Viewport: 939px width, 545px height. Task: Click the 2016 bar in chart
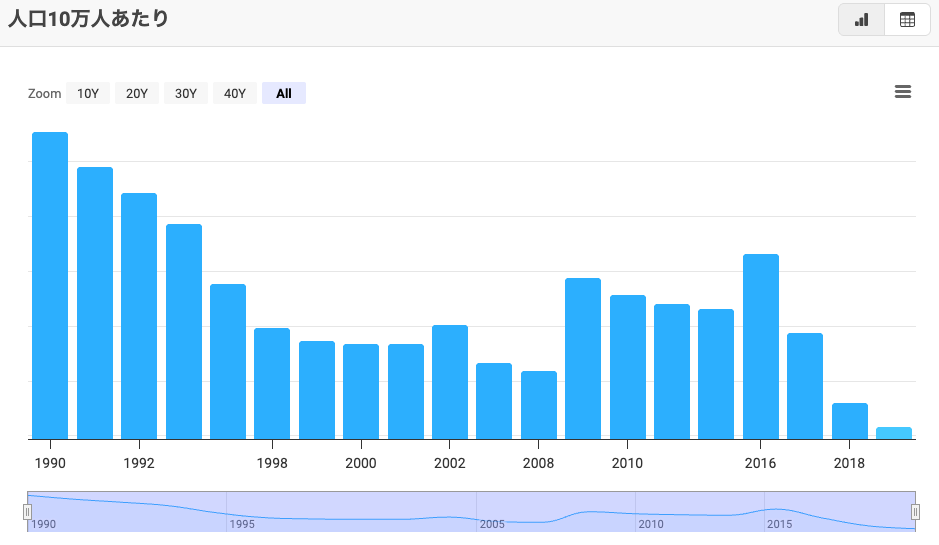click(761, 346)
